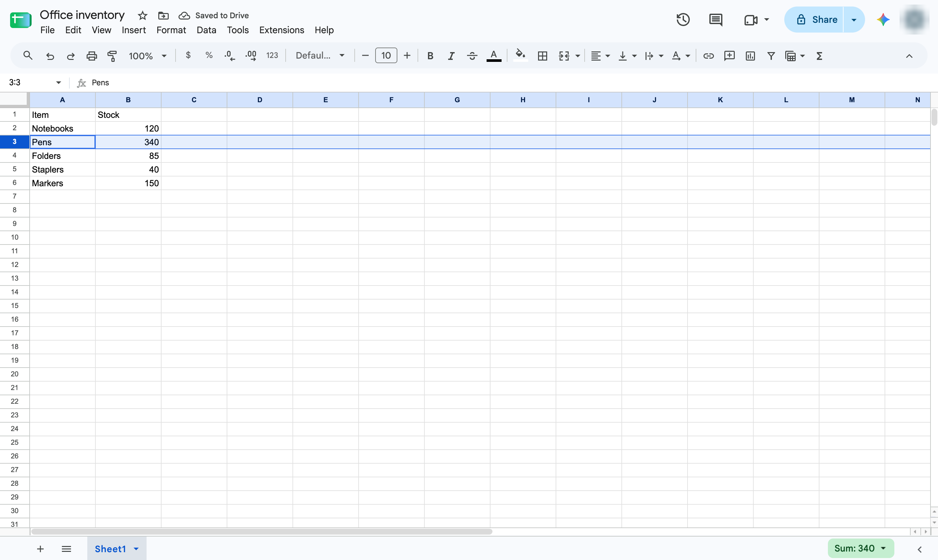This screenshot has height=560, width=938.
Task: Toggle bold formatting
Action: (430, 56)
